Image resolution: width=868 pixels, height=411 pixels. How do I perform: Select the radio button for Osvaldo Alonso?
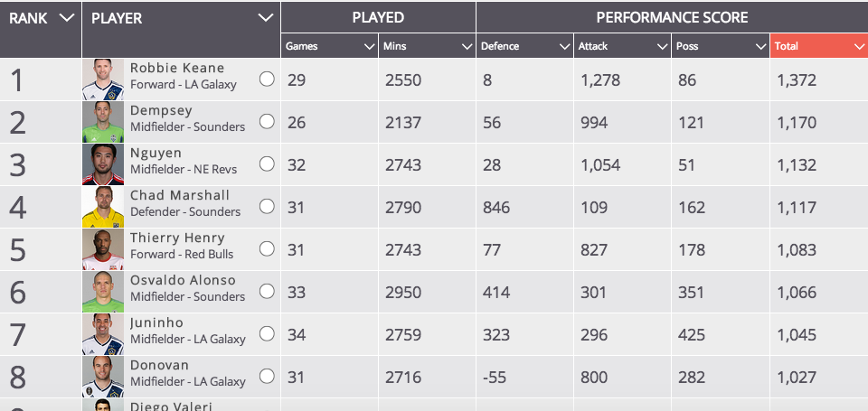point(267,292)
